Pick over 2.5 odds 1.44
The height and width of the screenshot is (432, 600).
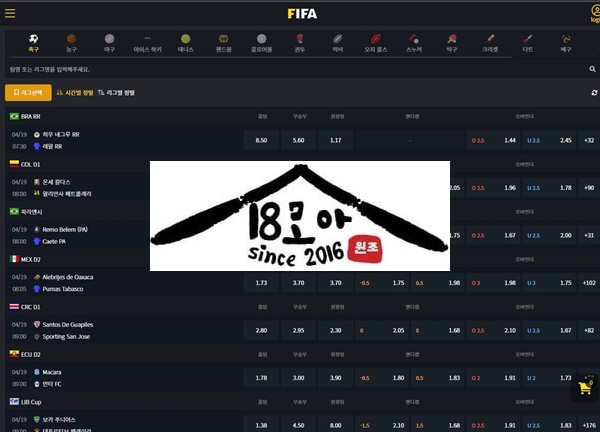tap(493, 140)
